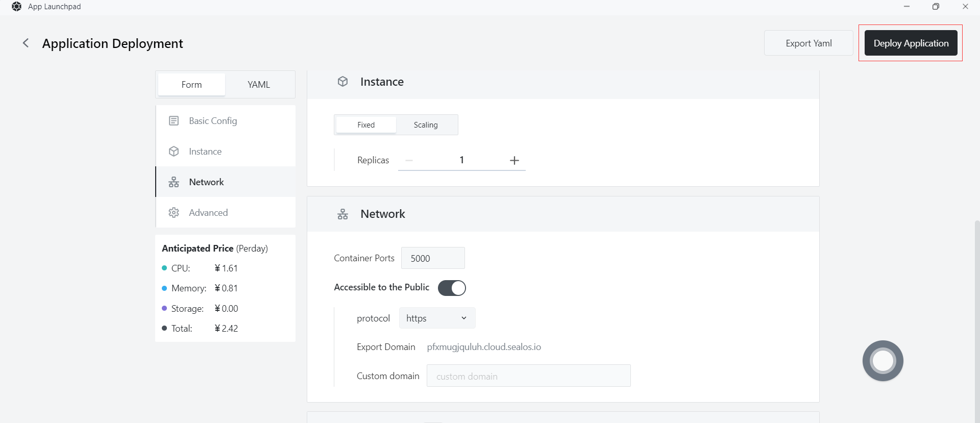980x423 pixels.
Task: Click the App Launchpad logo icon
Action: tap(16, 7)
